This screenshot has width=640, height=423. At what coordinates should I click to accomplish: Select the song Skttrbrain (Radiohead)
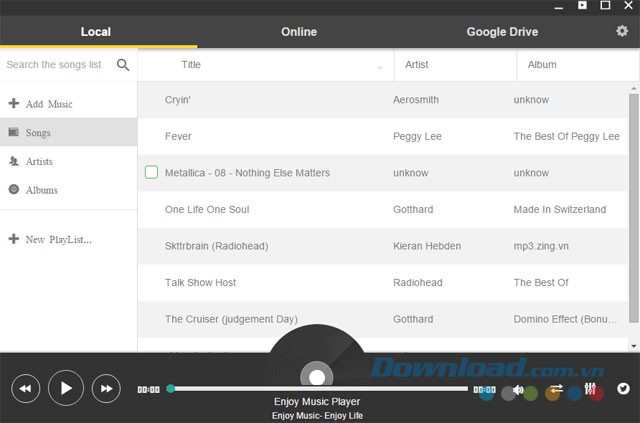tap(217, 246)
